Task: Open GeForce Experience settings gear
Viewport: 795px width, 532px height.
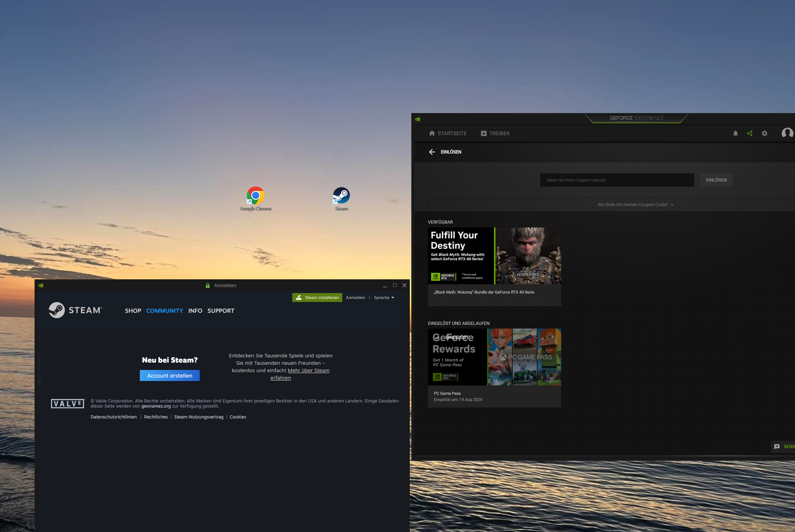Action: (x=764, y=133)
